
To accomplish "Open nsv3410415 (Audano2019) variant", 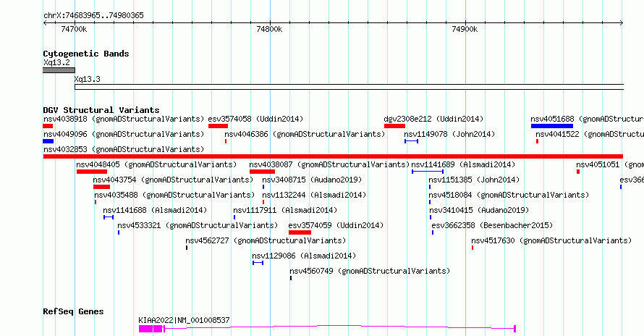I will pos(479,211).
